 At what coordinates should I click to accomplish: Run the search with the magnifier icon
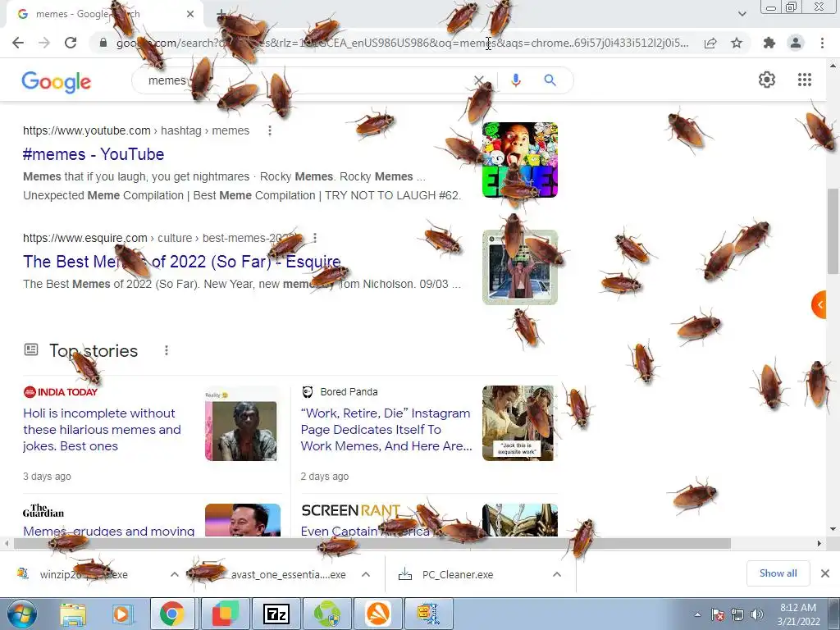pos(550,80)
